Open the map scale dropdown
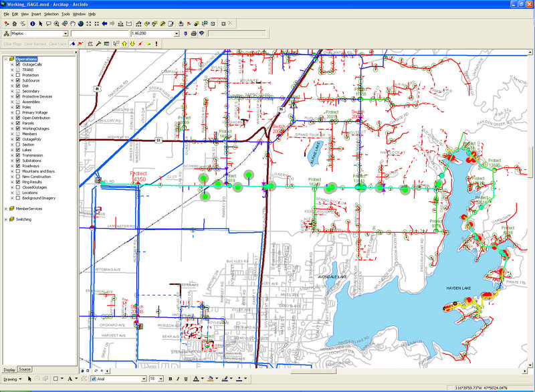Image resolution: width=535 pixels, height=392 pixels. coord(177,33)
